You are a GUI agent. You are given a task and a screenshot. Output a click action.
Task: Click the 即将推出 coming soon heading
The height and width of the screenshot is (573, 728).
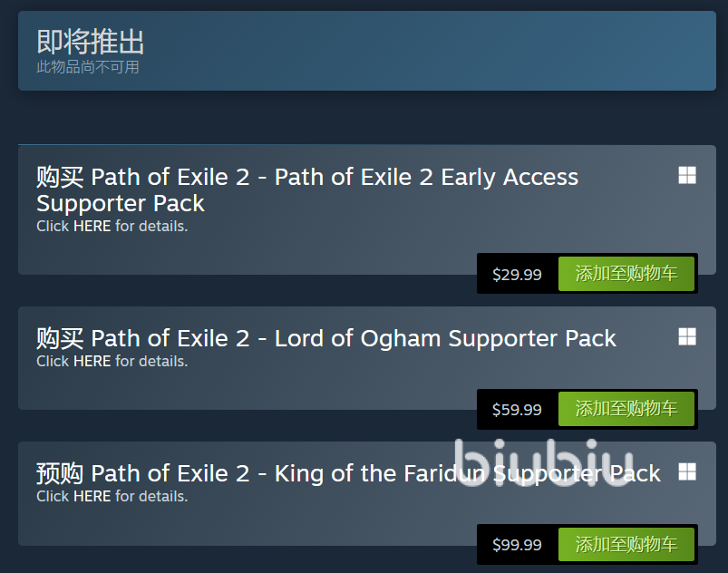click(x=91, y=42)
